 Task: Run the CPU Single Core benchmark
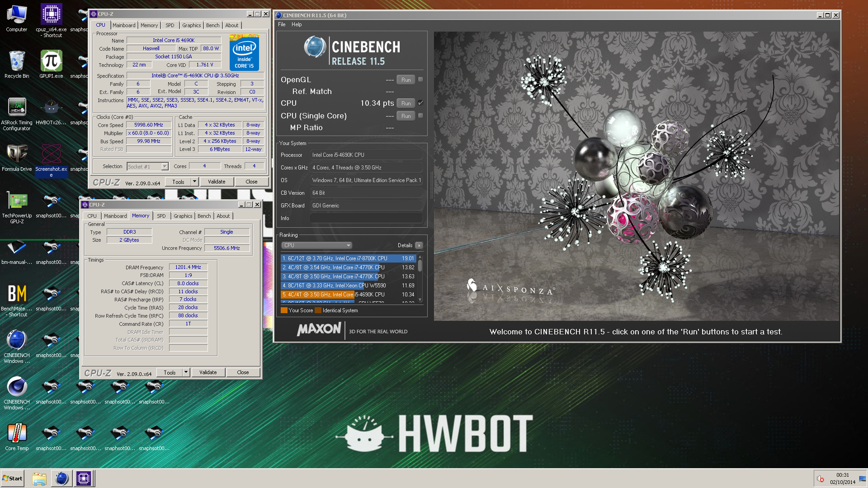coord(406,116)
